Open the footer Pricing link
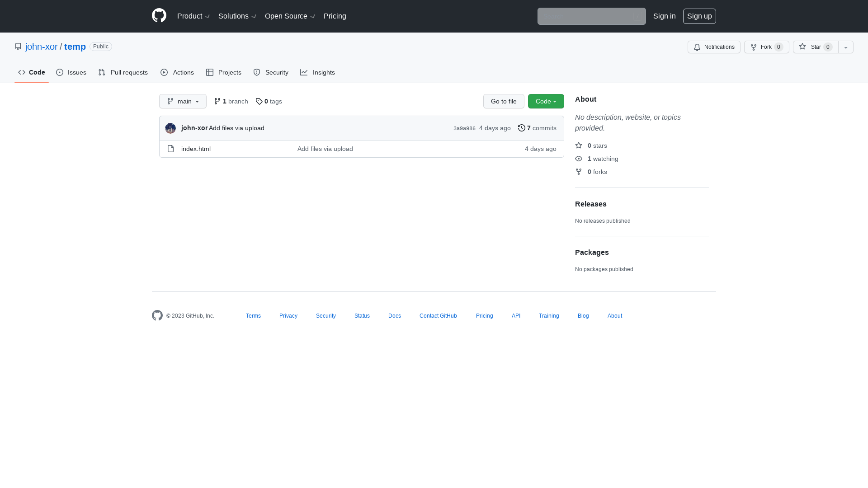 click(485, 316)
